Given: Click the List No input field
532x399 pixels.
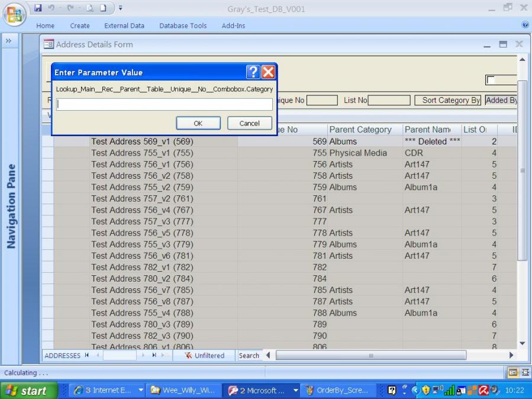Looking at the screenshot, I should click(x=389, y=100).
